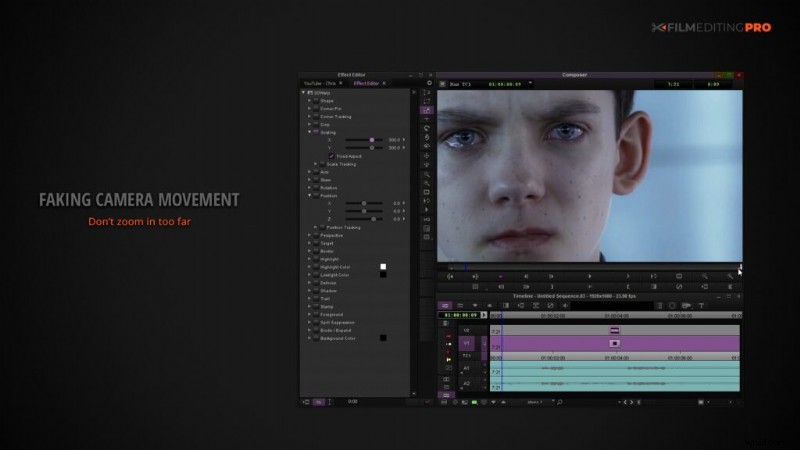Click the effect icon on the V1 clip
The image size is (800, 450).
pos(614,343)
